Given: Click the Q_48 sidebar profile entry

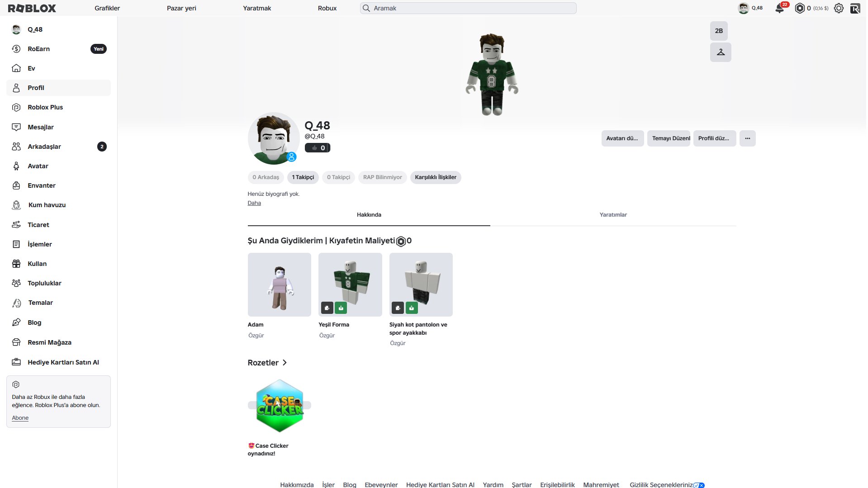Looking at the screenshot, I should [58, 29].
